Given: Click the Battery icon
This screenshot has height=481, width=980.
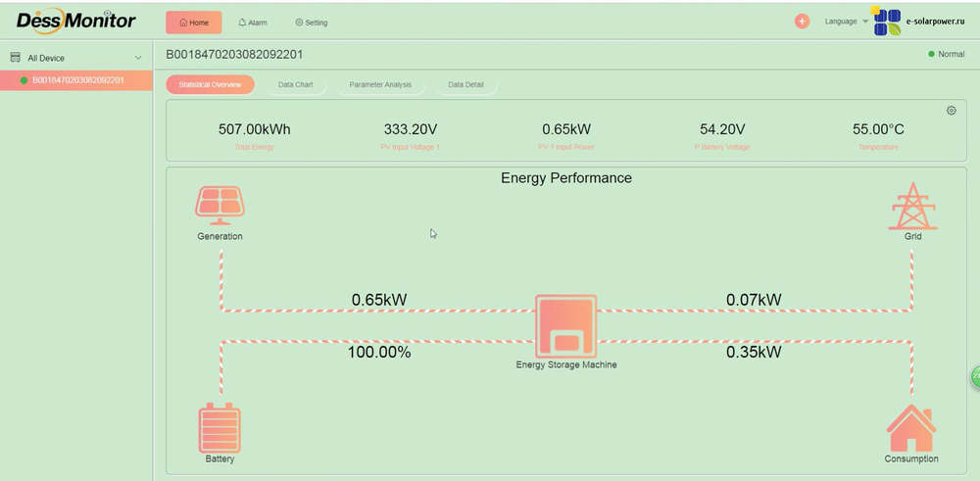Looking at the screenshot, I should coord(220,427).
